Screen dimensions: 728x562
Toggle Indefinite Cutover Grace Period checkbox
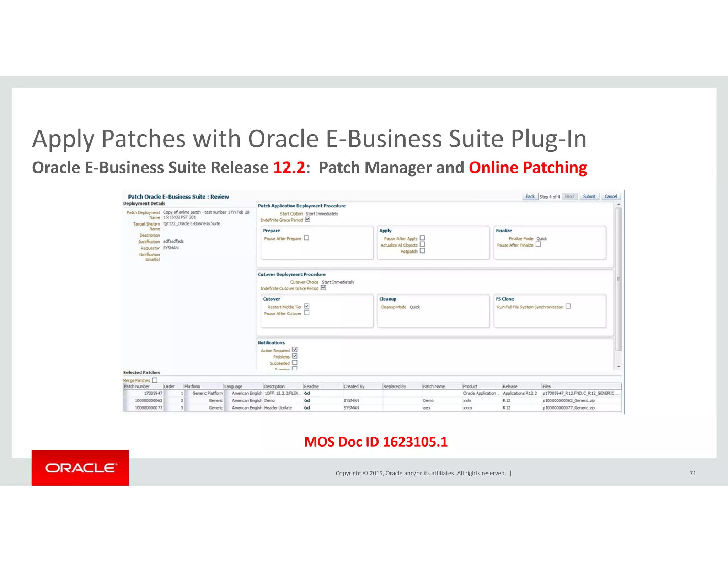(323, 287)
